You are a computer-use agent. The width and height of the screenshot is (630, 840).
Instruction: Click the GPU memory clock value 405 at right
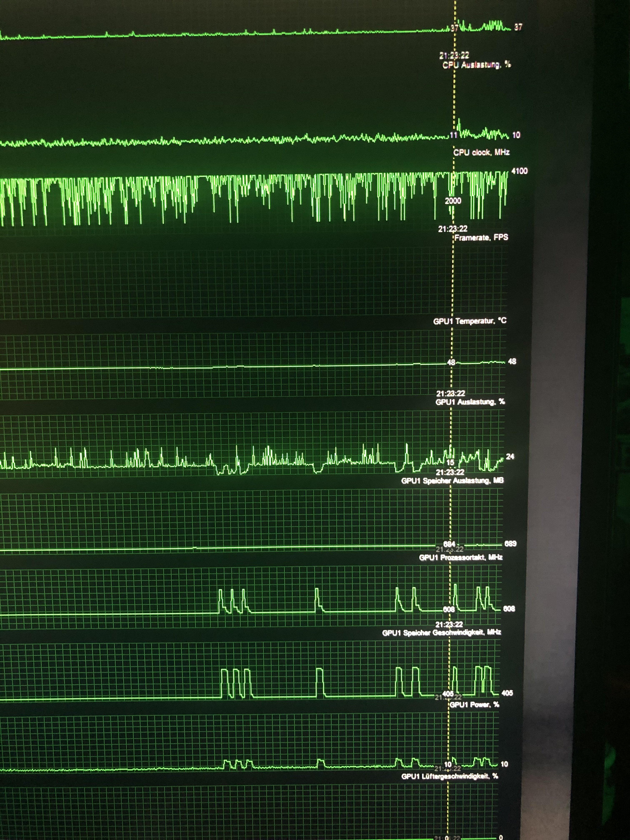(x=507, y=693)
